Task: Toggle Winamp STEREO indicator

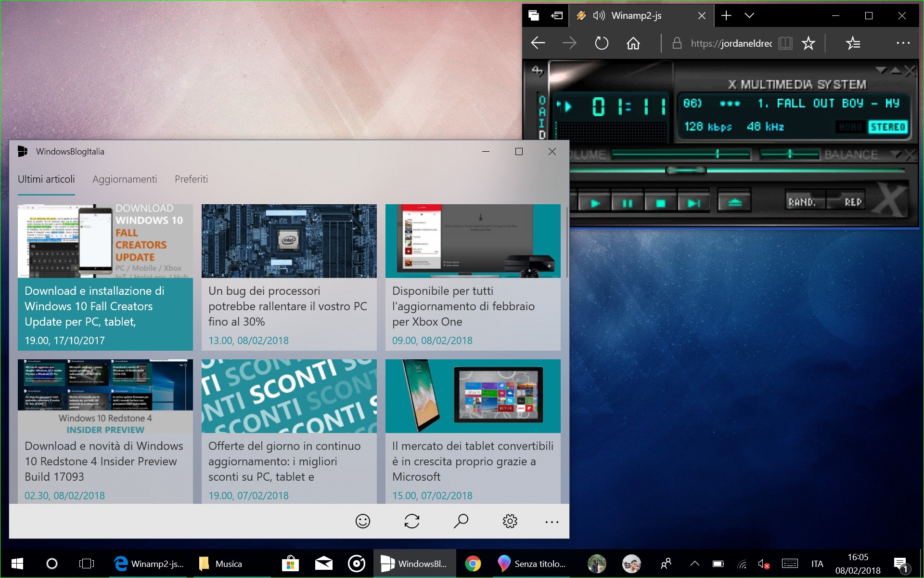Action: (x=887, y=127)
